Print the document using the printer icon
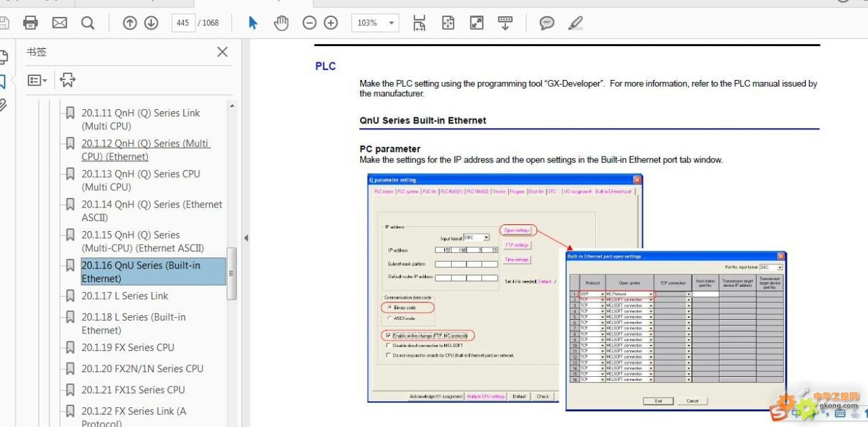The height and width of the screenshot is (427, 868). point(31,23)
